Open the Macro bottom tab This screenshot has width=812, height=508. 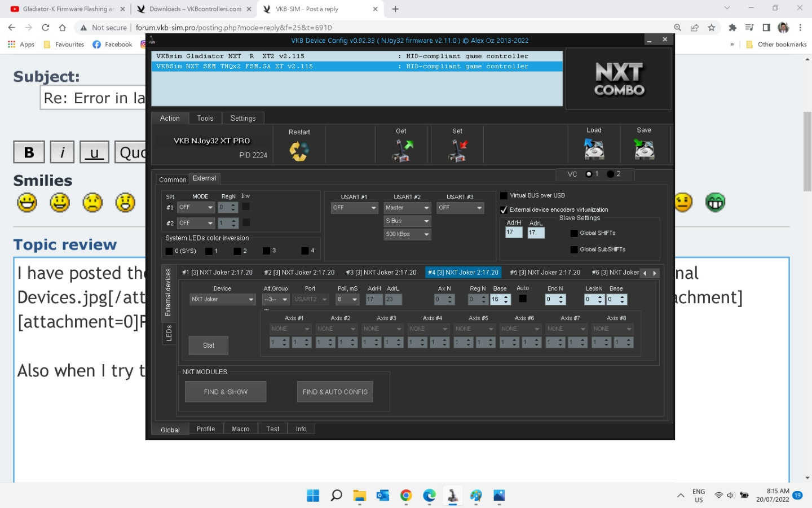point(241,429)
